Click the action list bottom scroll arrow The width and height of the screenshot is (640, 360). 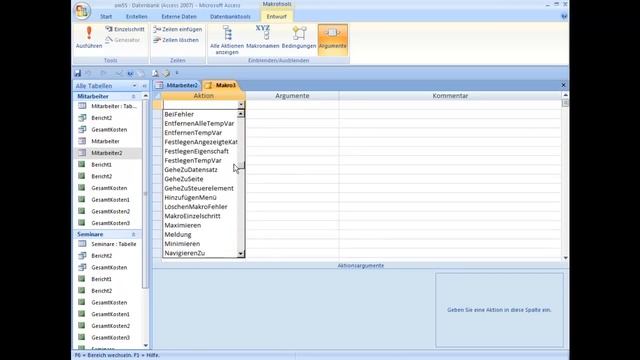(241, 253)
